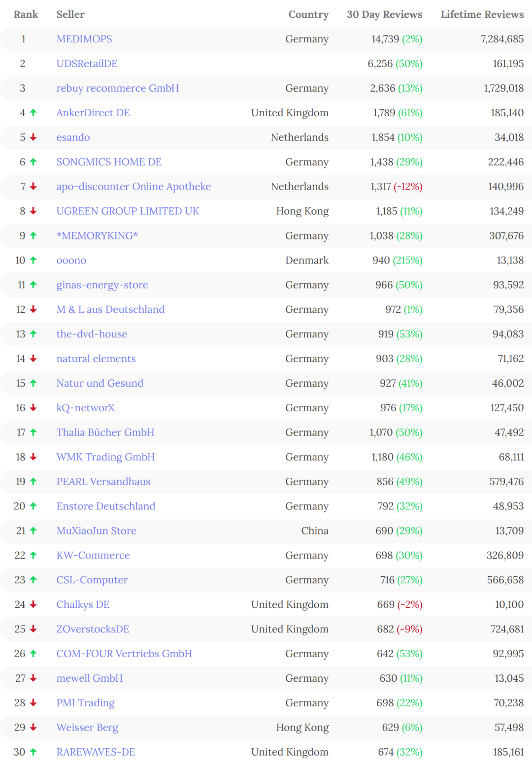
Task: Visit rebuy recommerce GmbH seller link
Action: point(118,88)
